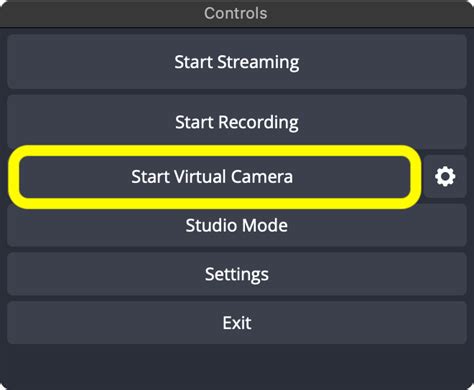Quit OBS using the Exit button
474x390 pixels.
pyautogui.click(x=237, y=323)
